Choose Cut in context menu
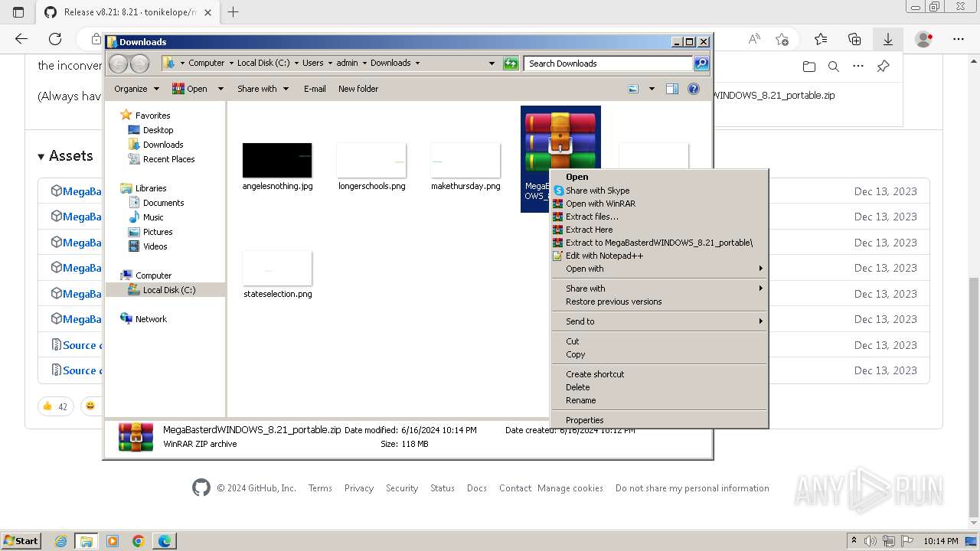 pyautogui.click(x=659, y=341)
